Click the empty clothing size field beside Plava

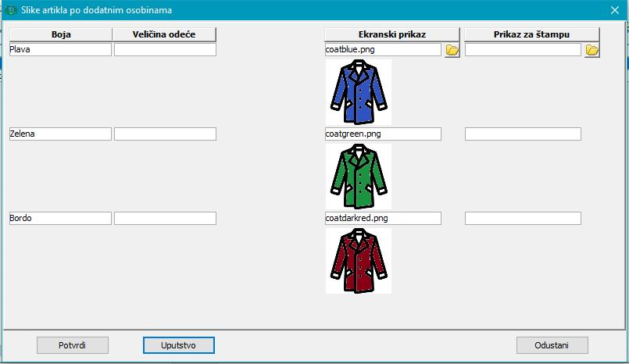coord(165,49)
